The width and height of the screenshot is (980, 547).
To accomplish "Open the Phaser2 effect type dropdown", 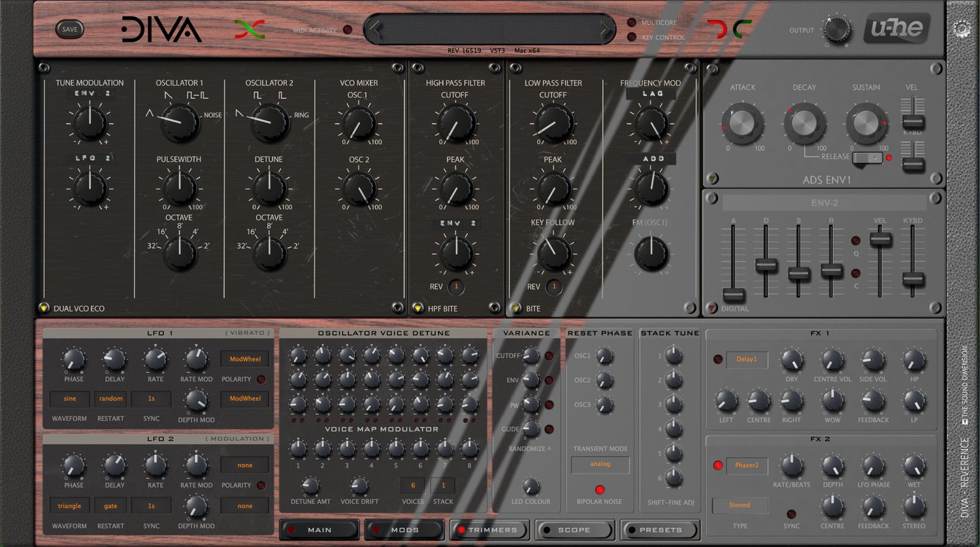I will (747, 465).
